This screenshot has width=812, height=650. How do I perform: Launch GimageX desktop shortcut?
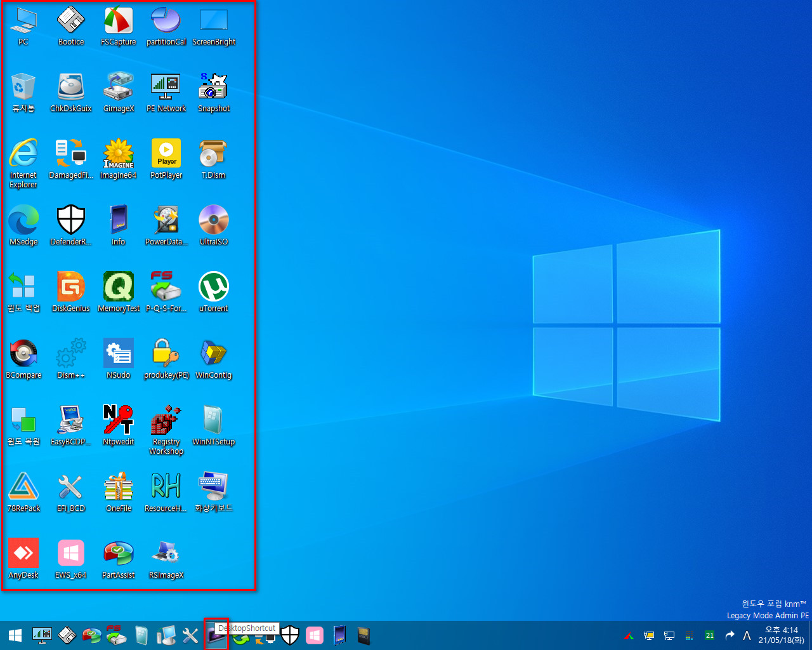pos(119,93)
